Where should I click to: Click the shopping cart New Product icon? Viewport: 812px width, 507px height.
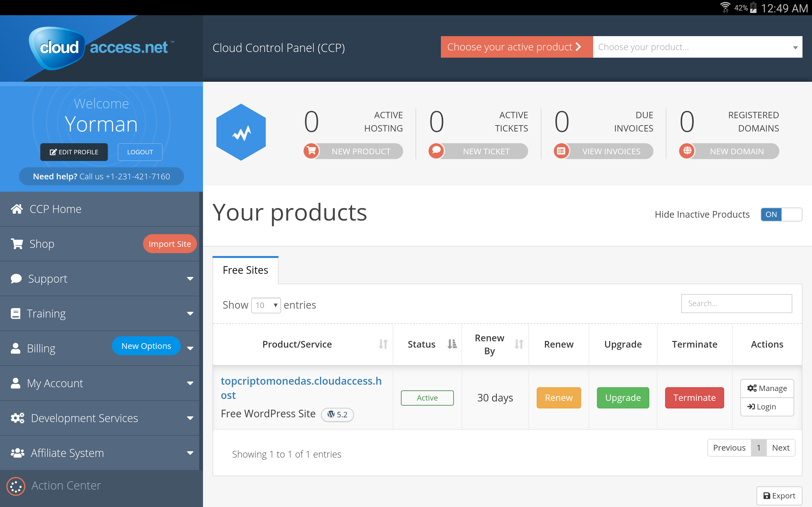[x=311, y=151]
